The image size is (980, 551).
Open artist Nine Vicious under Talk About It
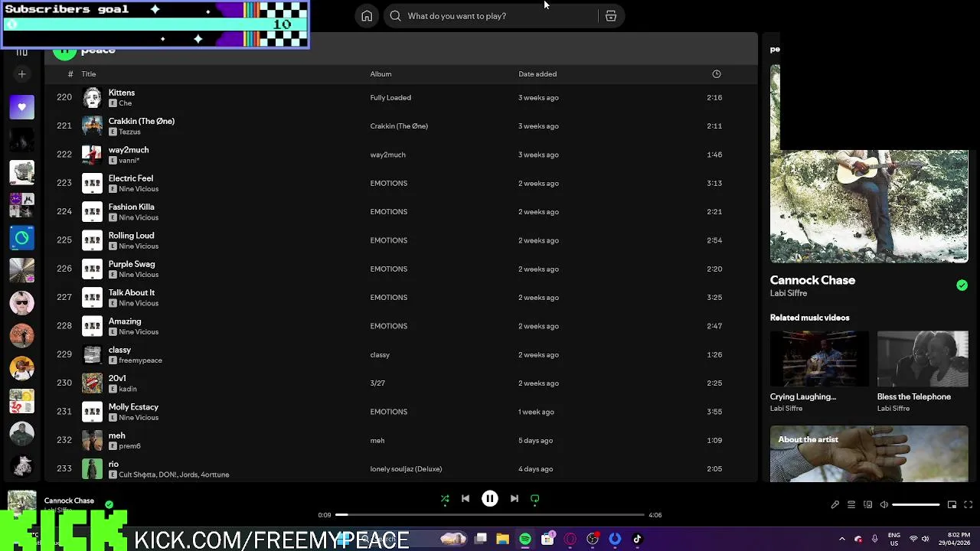coord(139,303)
